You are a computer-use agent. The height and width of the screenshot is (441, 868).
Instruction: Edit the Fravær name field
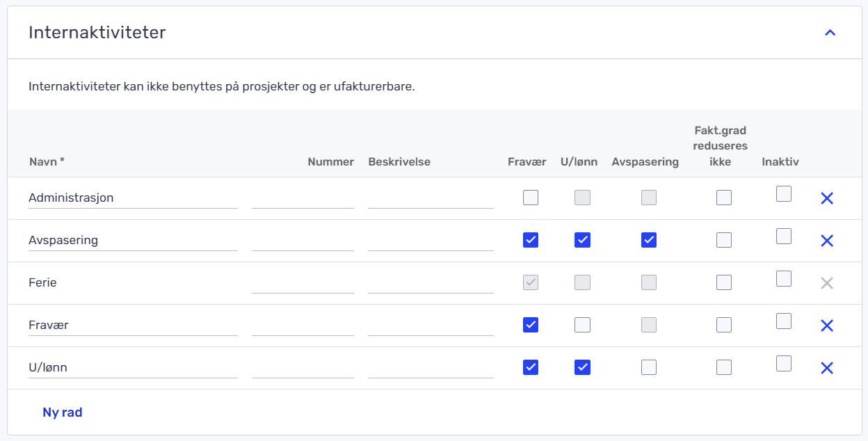pyautogui.click(x=132, y=326)
